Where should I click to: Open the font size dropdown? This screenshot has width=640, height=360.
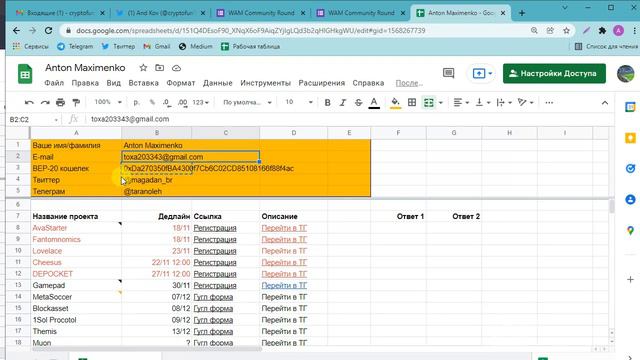coord(299,102)
